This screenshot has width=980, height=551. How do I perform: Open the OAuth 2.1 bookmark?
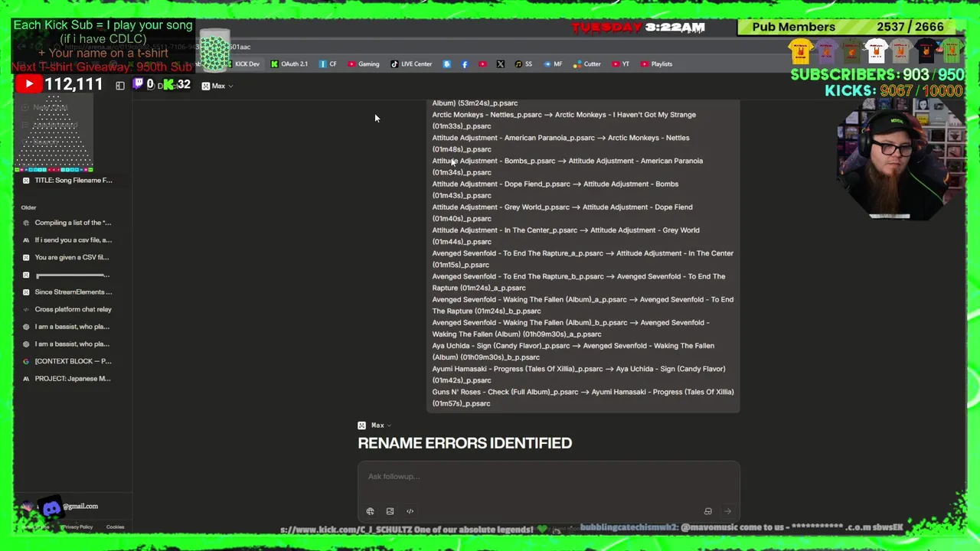pyautogui.click(x=289, y=64)
